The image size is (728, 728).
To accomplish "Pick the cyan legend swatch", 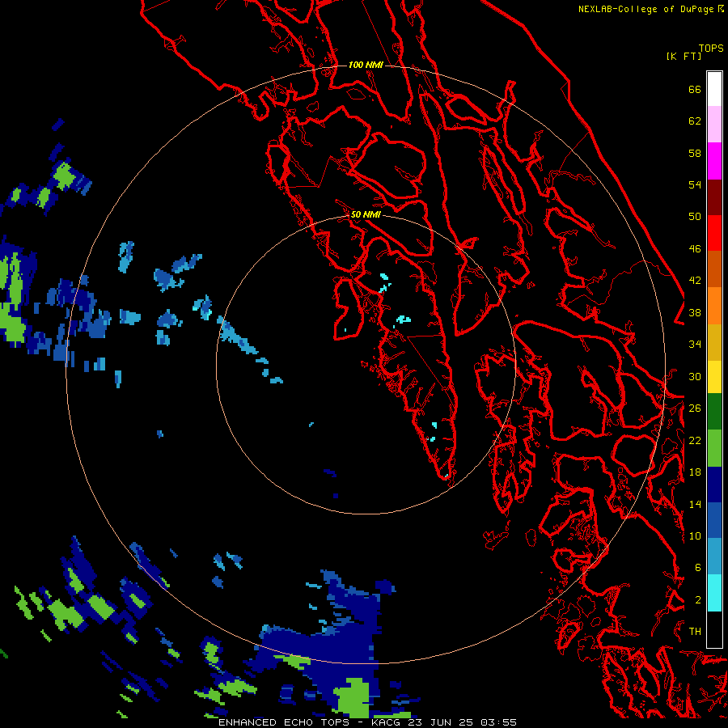I will pyautogui.click(x=714, y=594).
